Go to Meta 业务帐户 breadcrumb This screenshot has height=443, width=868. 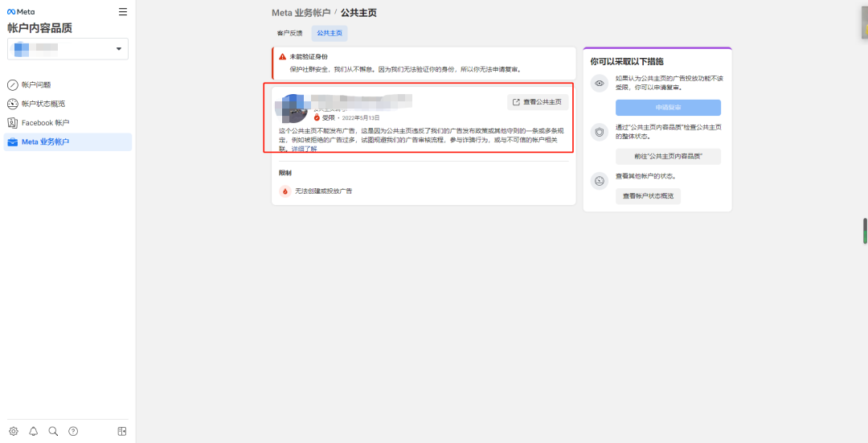(301, 12)
